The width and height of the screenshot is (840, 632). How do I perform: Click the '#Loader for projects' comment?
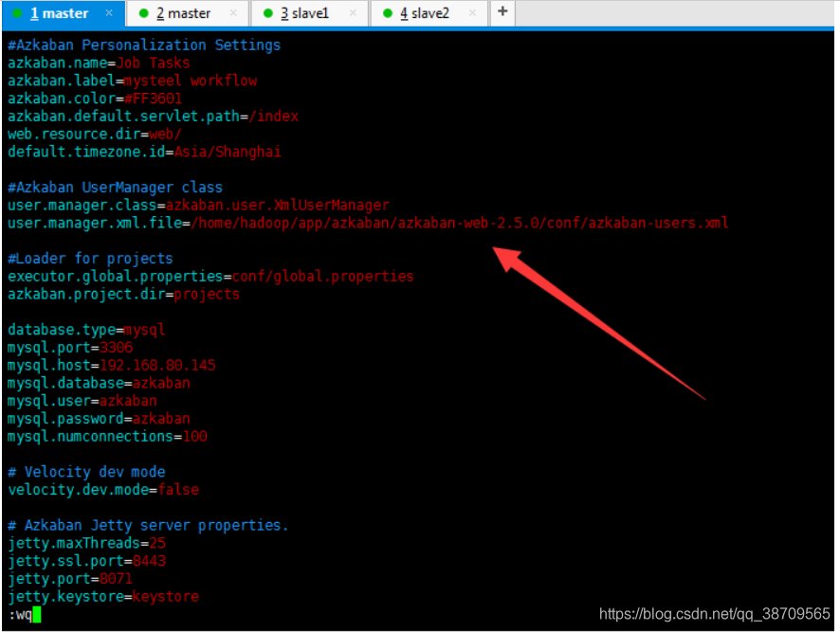pos(90,259)
